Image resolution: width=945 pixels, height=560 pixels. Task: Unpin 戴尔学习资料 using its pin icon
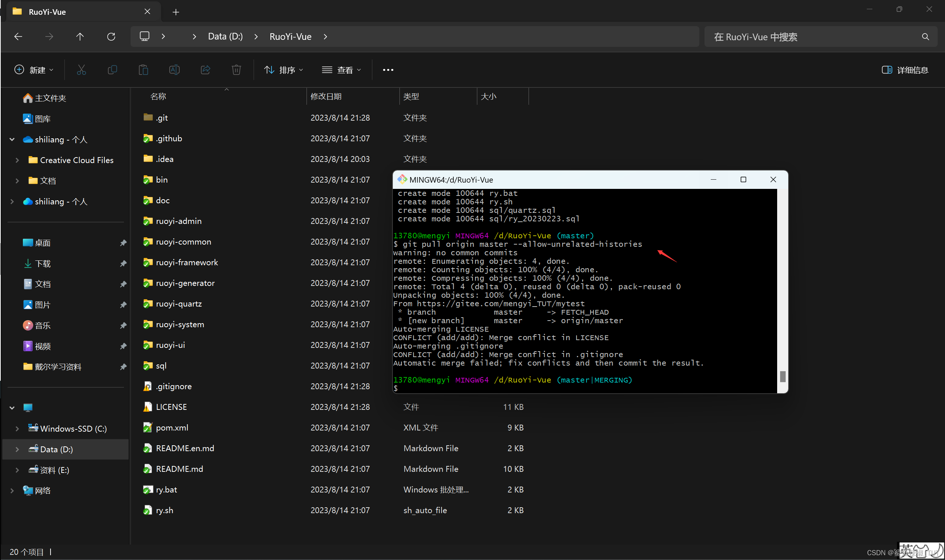(x=123, y=367)
